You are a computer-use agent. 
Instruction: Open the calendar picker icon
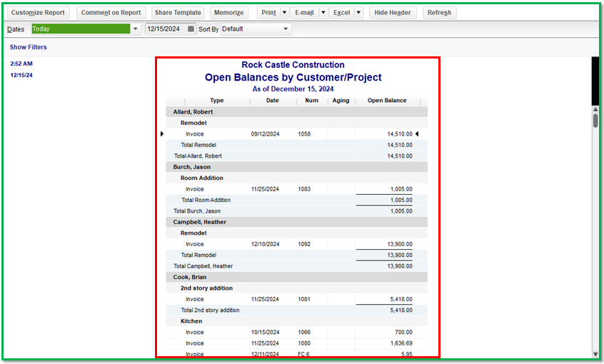(191, 29)
